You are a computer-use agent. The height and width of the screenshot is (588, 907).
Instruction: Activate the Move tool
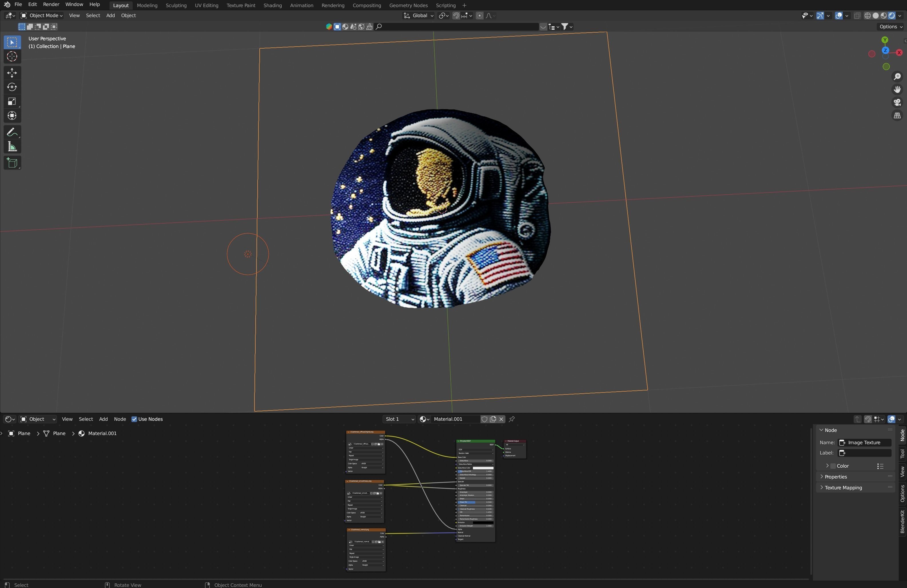12,73
